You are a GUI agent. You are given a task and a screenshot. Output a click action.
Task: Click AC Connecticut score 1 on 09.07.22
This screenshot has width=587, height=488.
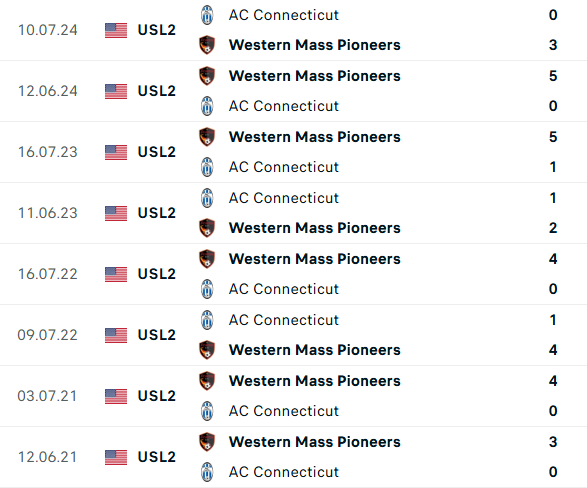click(553, 320)
